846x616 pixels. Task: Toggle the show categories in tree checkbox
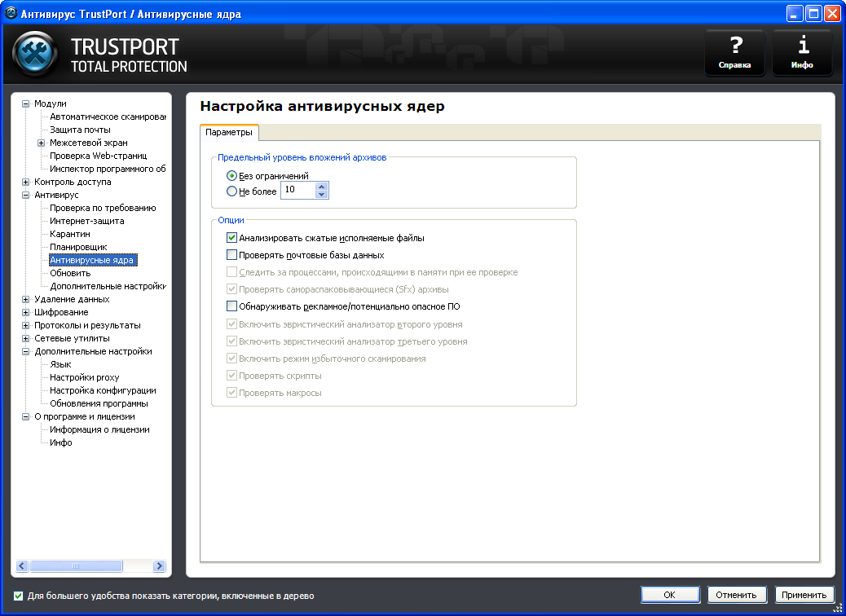click(19, 596)
